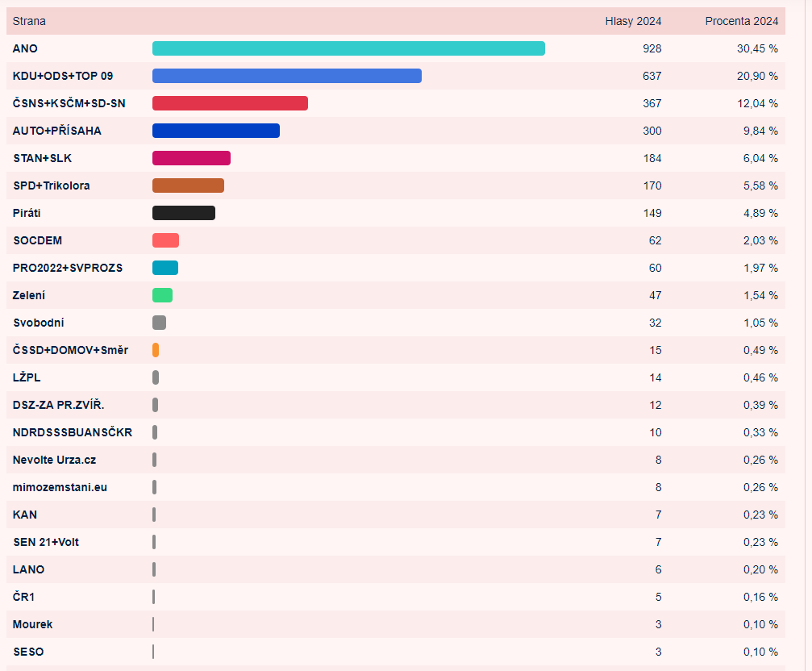The width and height of the screenshot is (812, 671).
Task: Click ČR1's percentage 0,16 %
Action: [760, 598]
